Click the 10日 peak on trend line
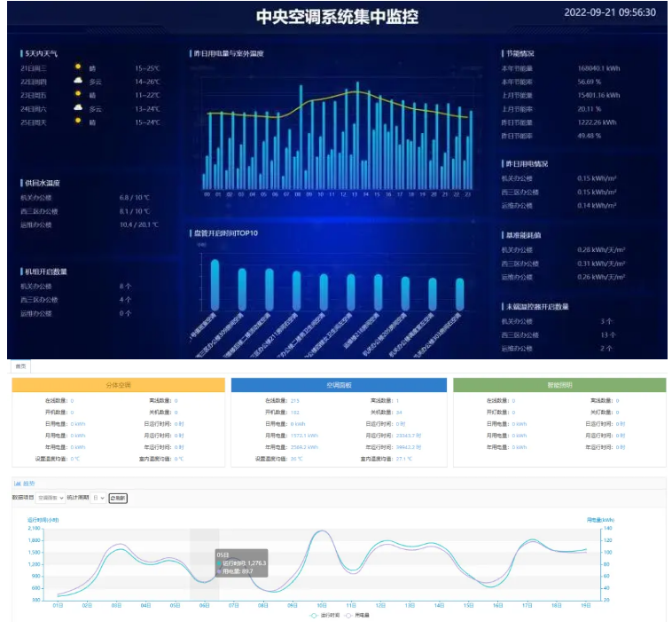The width and height of the screenshot is (672, 637). point(322,532)
